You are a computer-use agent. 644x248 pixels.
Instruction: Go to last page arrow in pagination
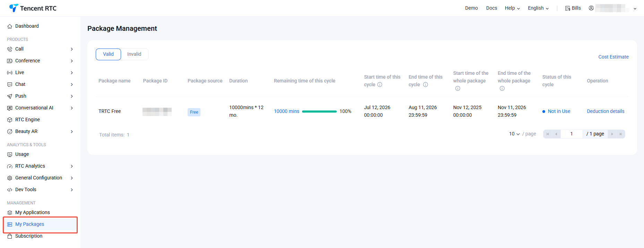pyautogui.click(x=621, y=134)
